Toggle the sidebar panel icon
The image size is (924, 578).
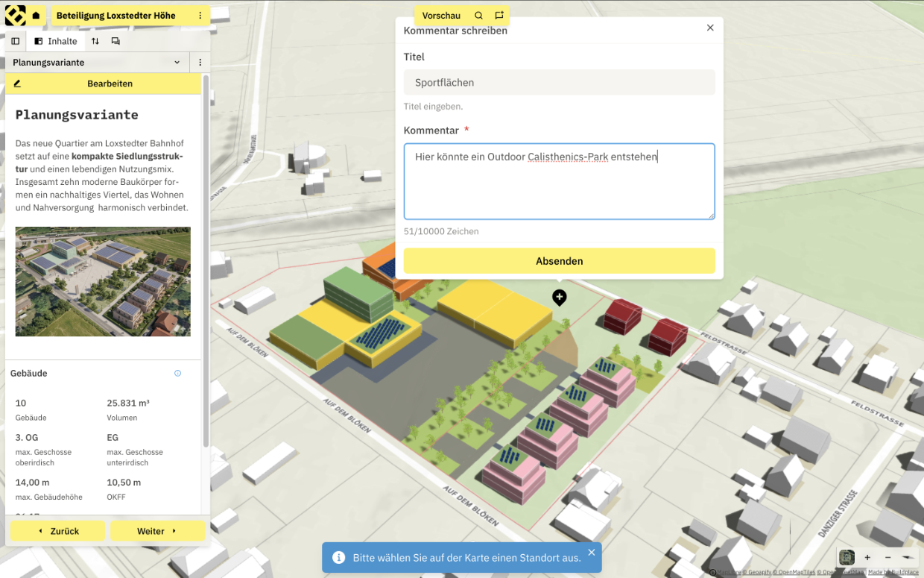click(x=15, y=41)
